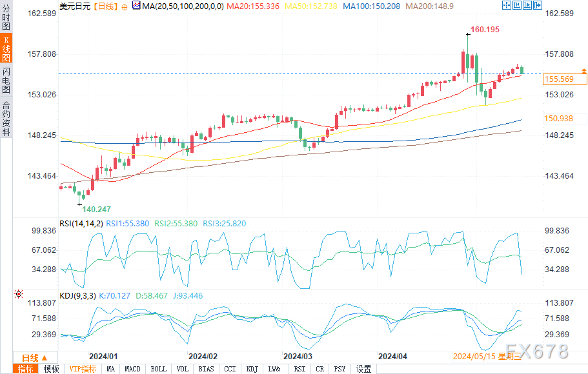Open the K线图 side tab

(6, 48)
